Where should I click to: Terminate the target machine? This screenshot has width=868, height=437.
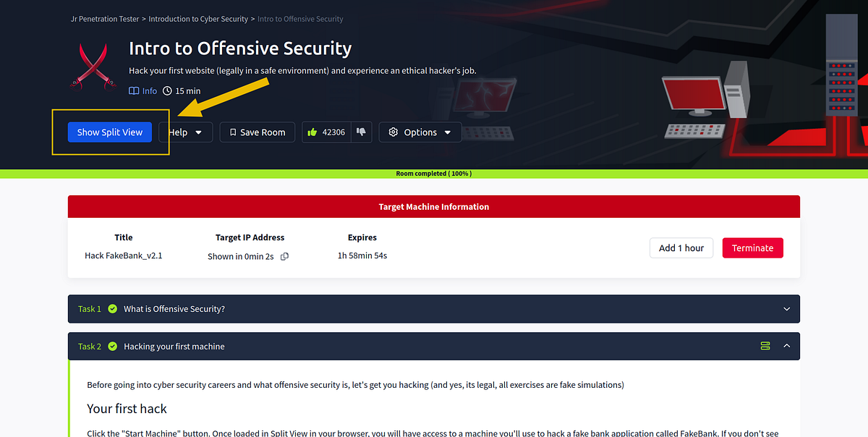752,247
